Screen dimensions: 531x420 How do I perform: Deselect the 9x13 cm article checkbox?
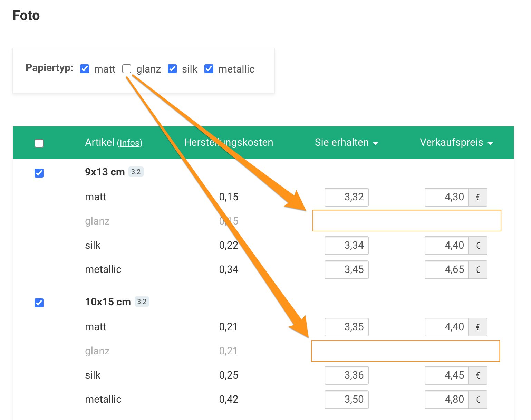pos(39,173)
